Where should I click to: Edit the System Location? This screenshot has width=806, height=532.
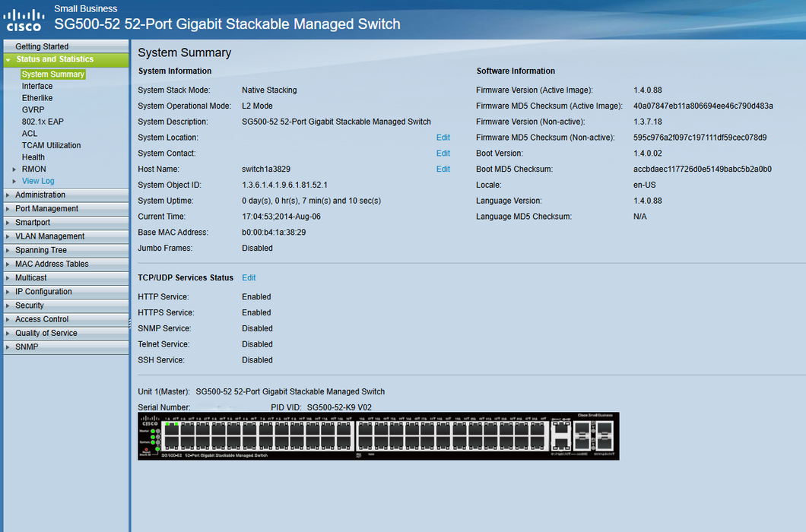[x=443, y=138]
